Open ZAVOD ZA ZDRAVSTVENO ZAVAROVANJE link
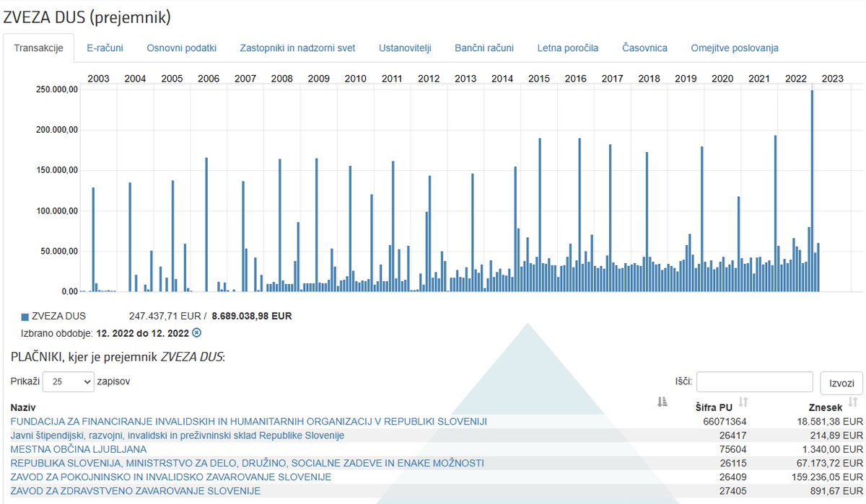 [135, 491]
